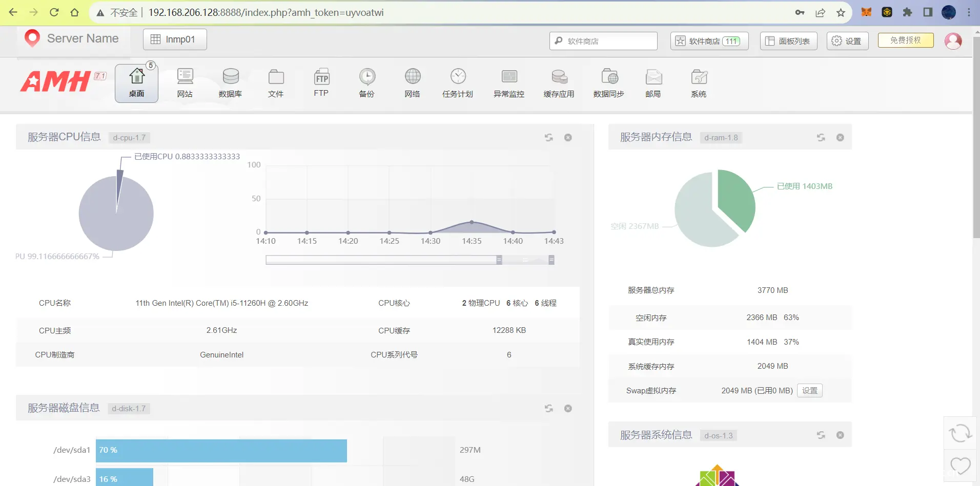Screen dimensions: 980x486
Task: Open the 软件商店 111 button
Action: click(709, 41)
